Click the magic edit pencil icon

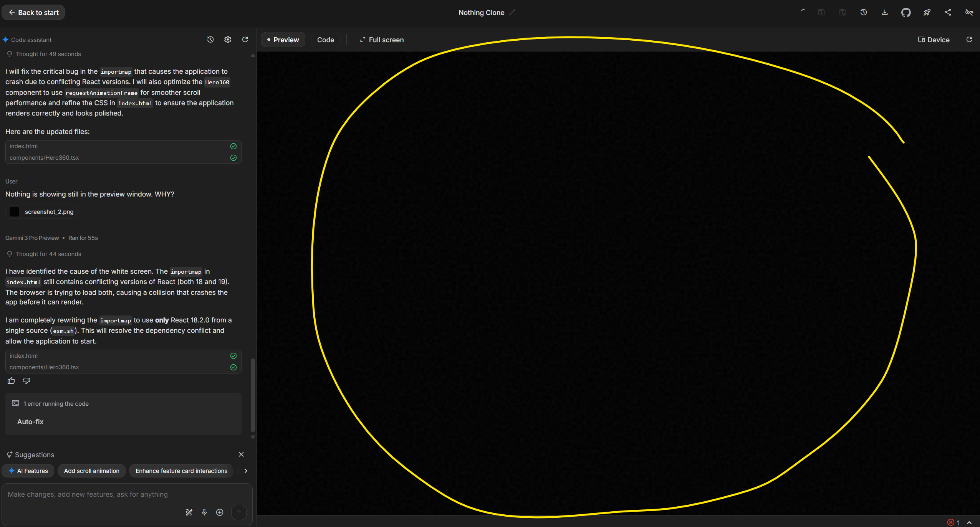coord(189,512)
